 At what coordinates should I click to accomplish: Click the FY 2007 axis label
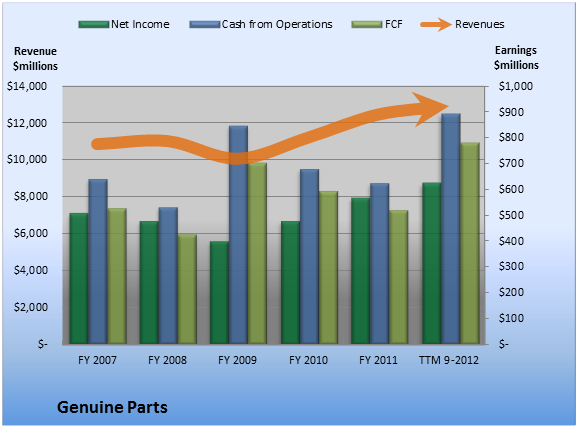(97, 360)
